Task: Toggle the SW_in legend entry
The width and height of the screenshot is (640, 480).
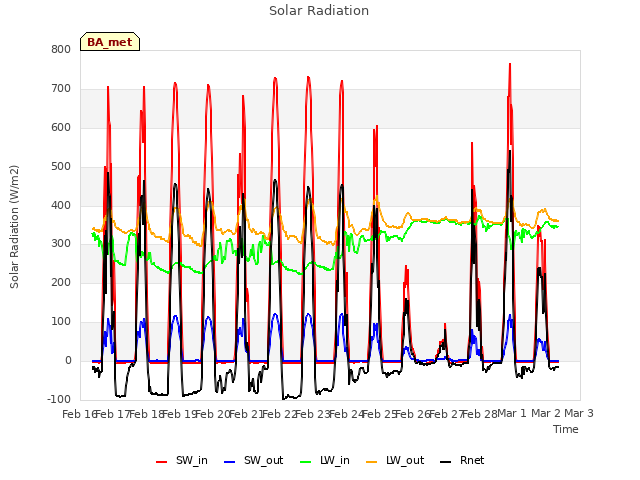Action: 182,460
